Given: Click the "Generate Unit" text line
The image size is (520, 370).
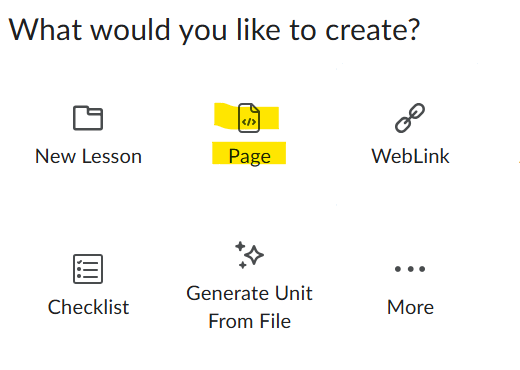Looking at the screenshot, I should (x=249, y=293).
